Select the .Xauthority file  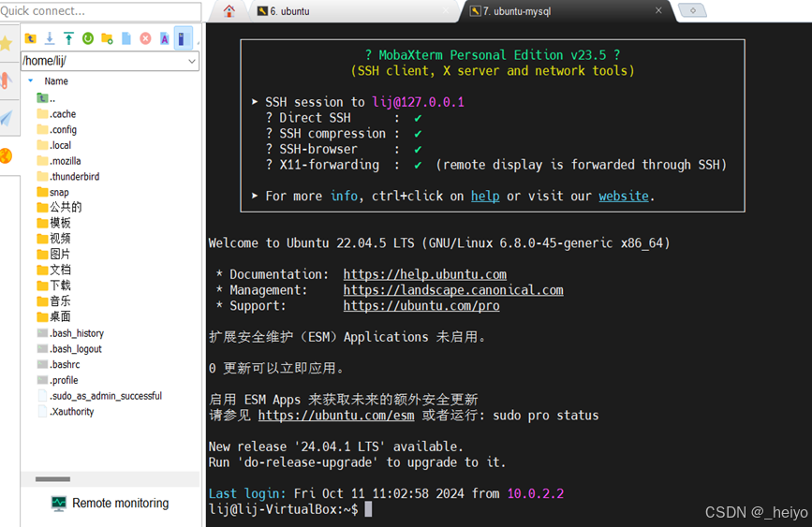66,412
